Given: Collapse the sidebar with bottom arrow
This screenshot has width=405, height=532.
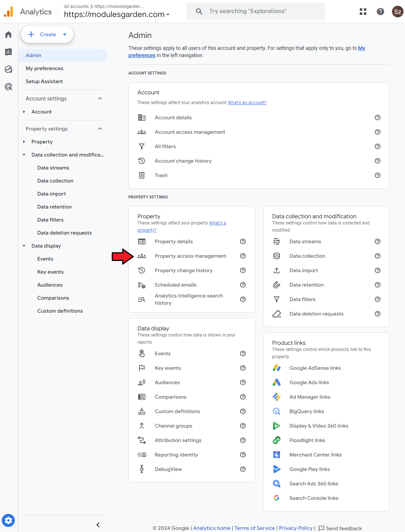Looking at the screenshot, I should 98,525.
